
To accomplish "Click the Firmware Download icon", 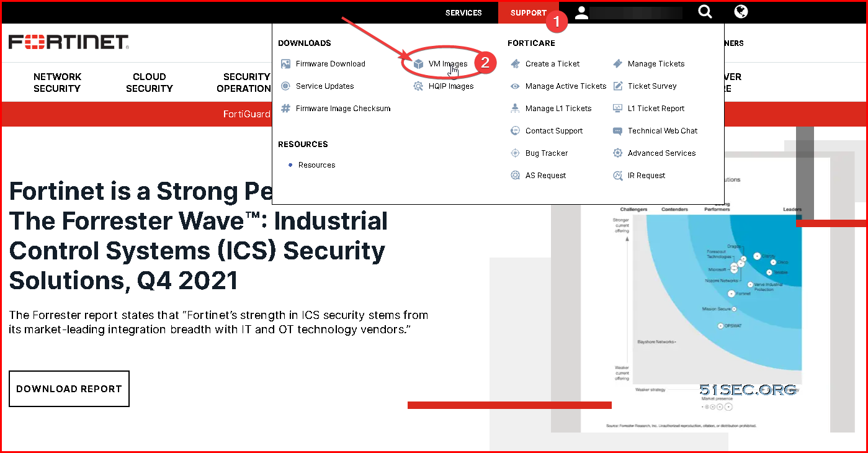I will (x=285, y=64).
